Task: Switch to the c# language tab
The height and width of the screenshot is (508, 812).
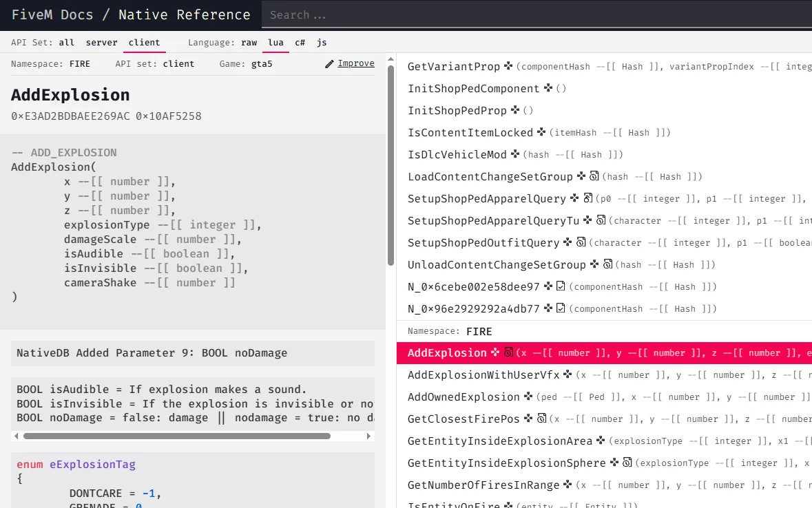Action: [x=299, y=42]
